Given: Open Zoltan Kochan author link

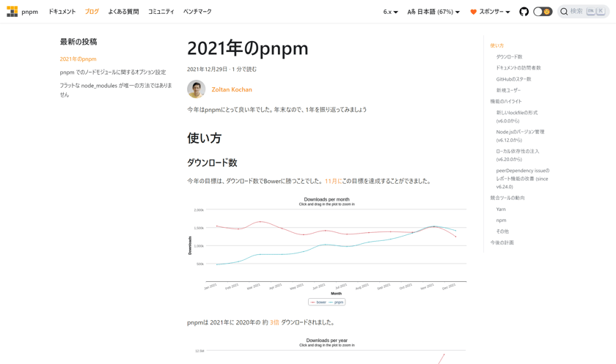Looking at the screenshot, I should 232,89.
